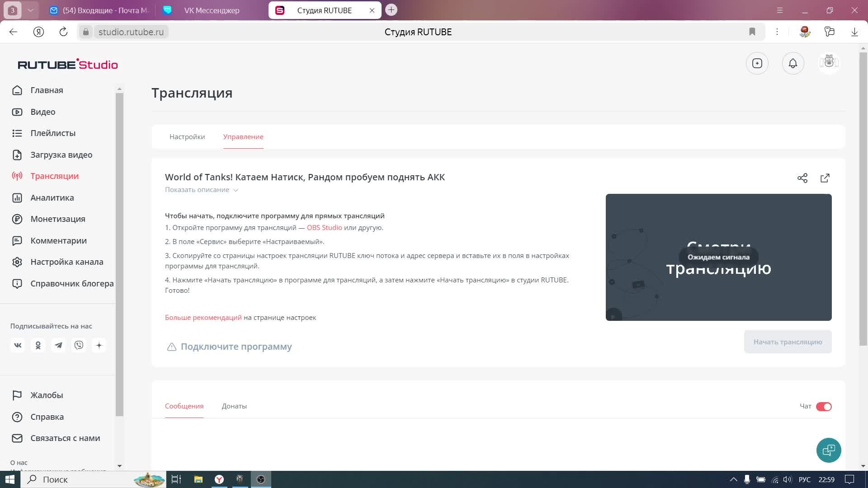Image resolution: width=868 pixels, height=488 pixels.
Task: Select the Управление tab
Action: pos(243,137)
